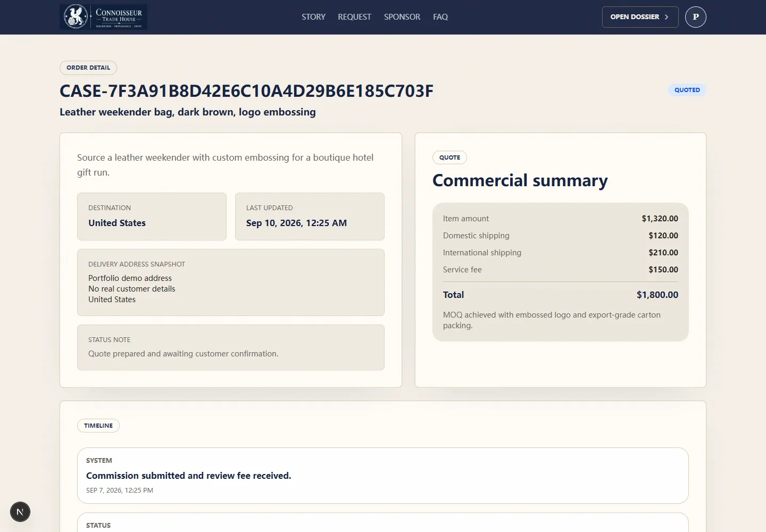Select the Destination United States card
Screen dimensions: 766x532
coord(152,217)
